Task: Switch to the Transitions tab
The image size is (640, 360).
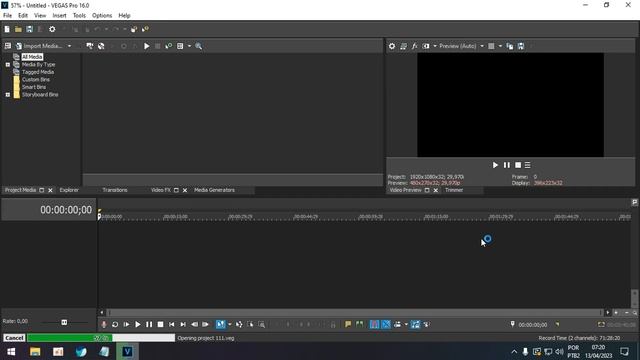Action: coord(115,190)
